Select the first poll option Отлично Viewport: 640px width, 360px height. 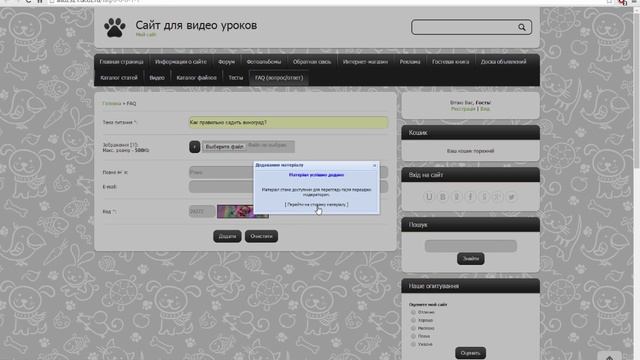tap(413, 312)
